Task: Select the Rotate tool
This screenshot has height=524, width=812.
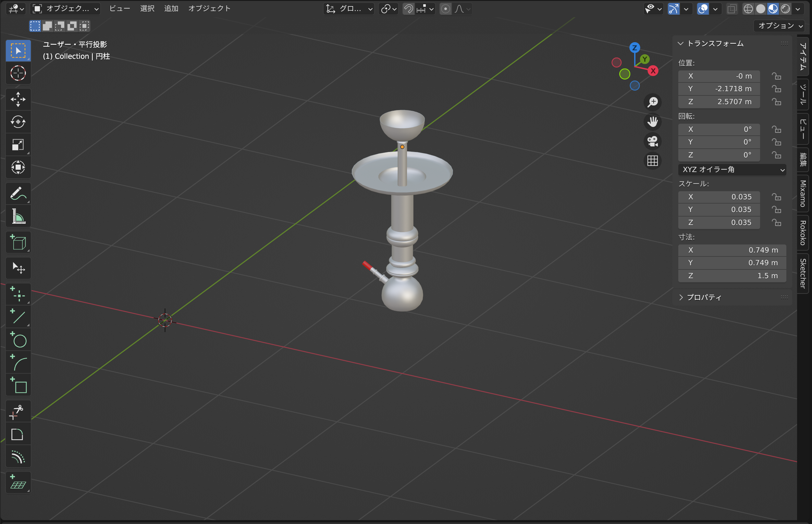Action: tap(18, 122)
